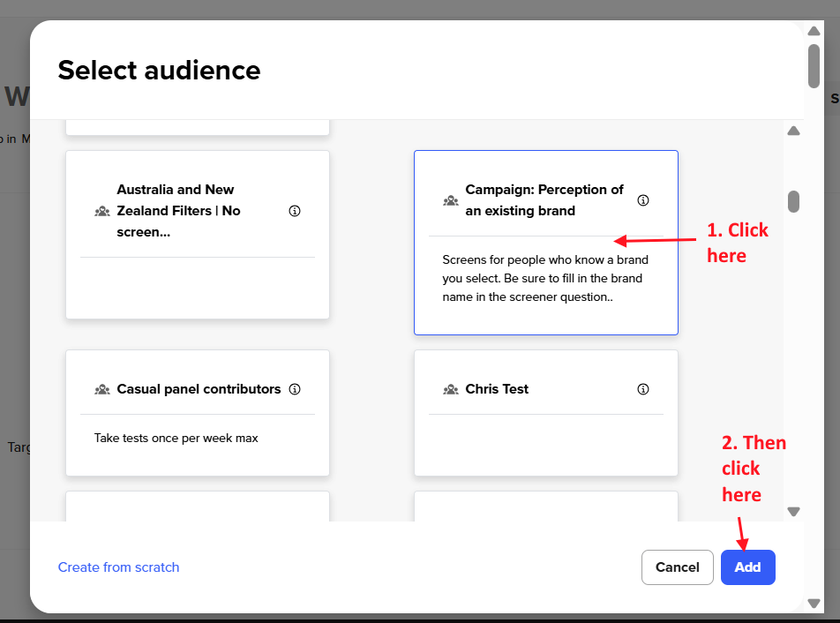The image size is (840, 623).
Task: Cancel the audience selection
Action: pos(677,567)
